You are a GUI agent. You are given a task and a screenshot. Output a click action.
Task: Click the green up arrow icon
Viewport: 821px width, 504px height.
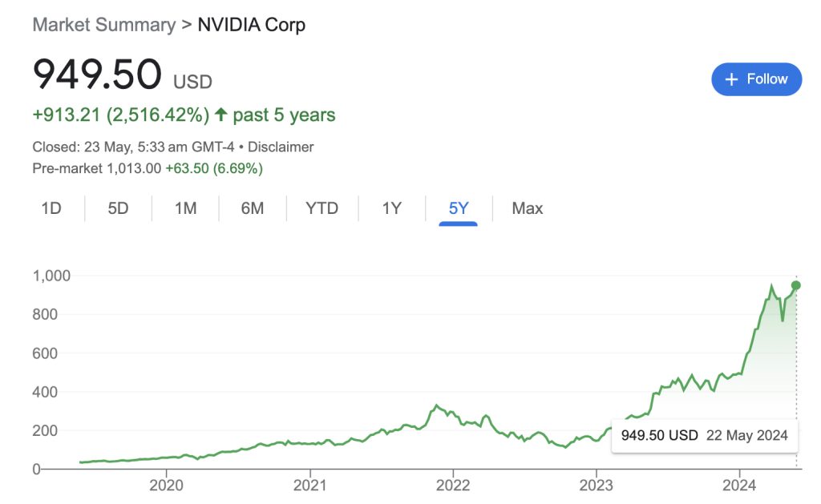(x=221, y=115)
